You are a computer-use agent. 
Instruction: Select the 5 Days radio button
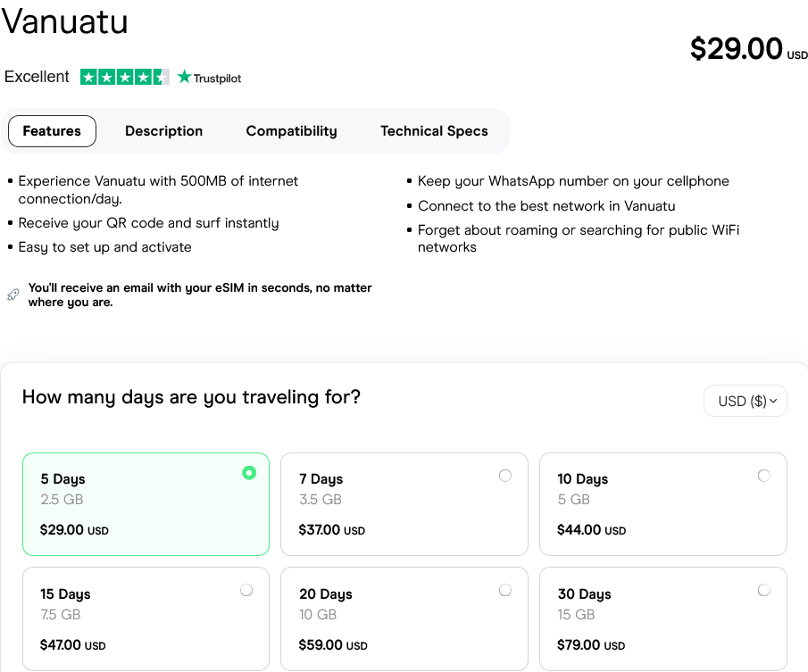tap(249, 473)
